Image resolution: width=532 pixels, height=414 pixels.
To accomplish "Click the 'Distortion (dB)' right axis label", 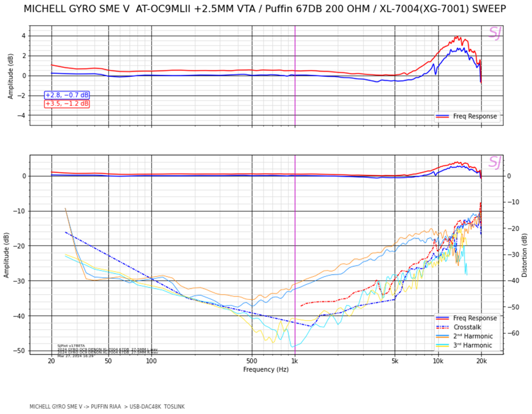I will [524, 255].
